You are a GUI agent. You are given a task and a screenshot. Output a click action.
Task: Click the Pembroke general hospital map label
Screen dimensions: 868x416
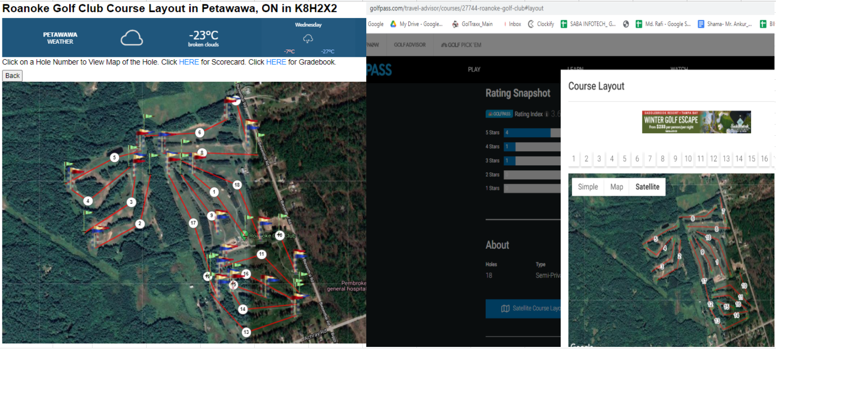(x=346, y=286)
